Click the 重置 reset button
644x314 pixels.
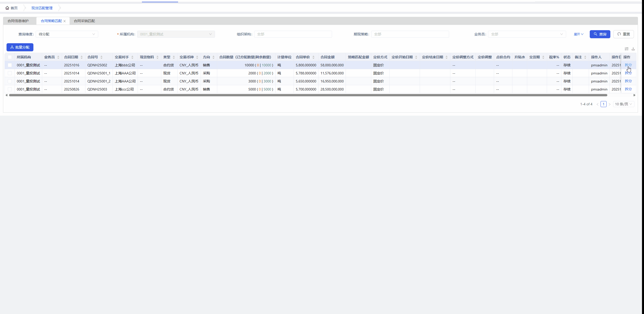point(623,34)
